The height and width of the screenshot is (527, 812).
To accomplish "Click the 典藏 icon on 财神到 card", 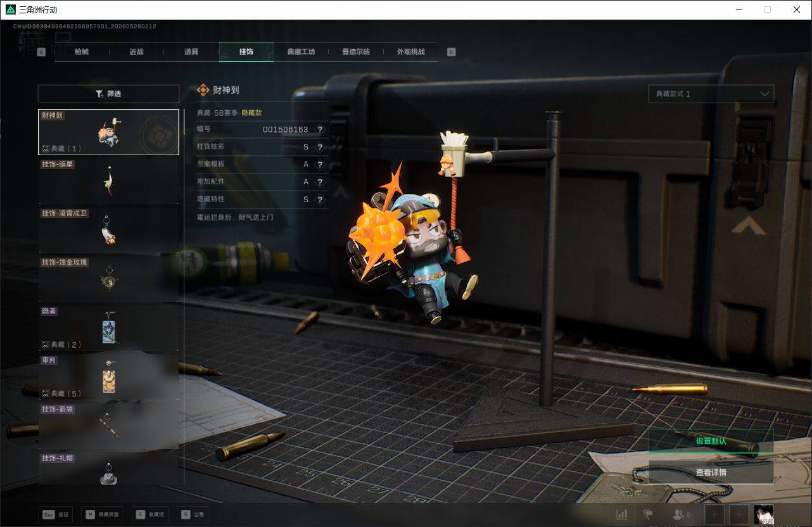I will coord(46,149).
